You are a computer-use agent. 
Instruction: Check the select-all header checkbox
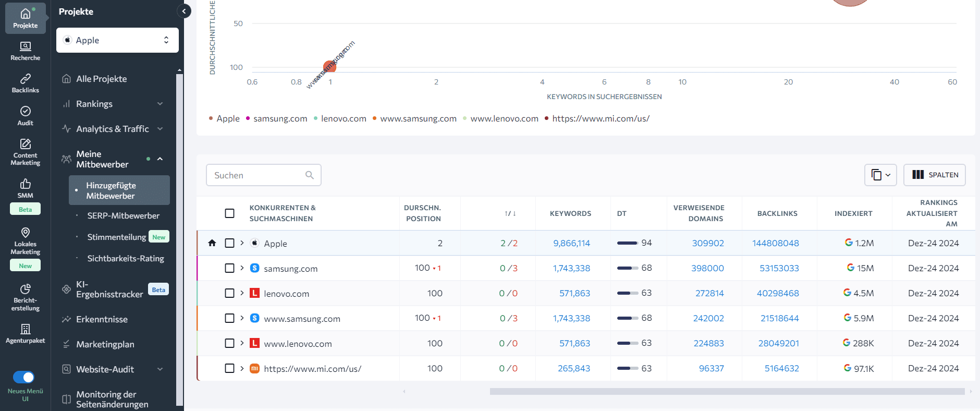pyautogui.click(x=229, y=213)
